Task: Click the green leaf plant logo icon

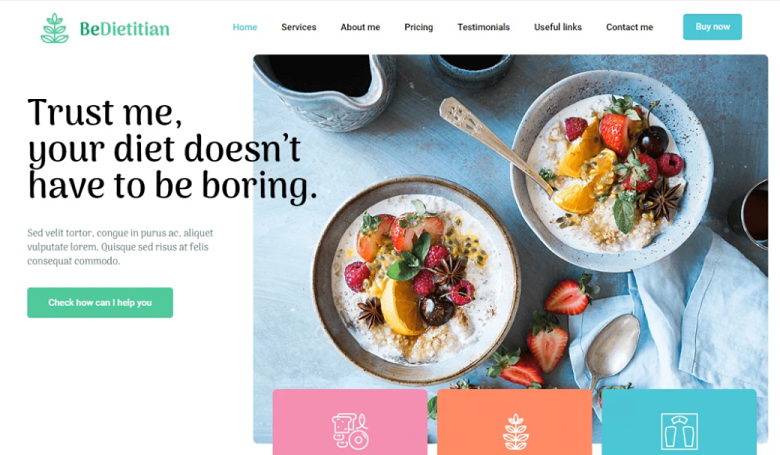Action: coord(54,28)
